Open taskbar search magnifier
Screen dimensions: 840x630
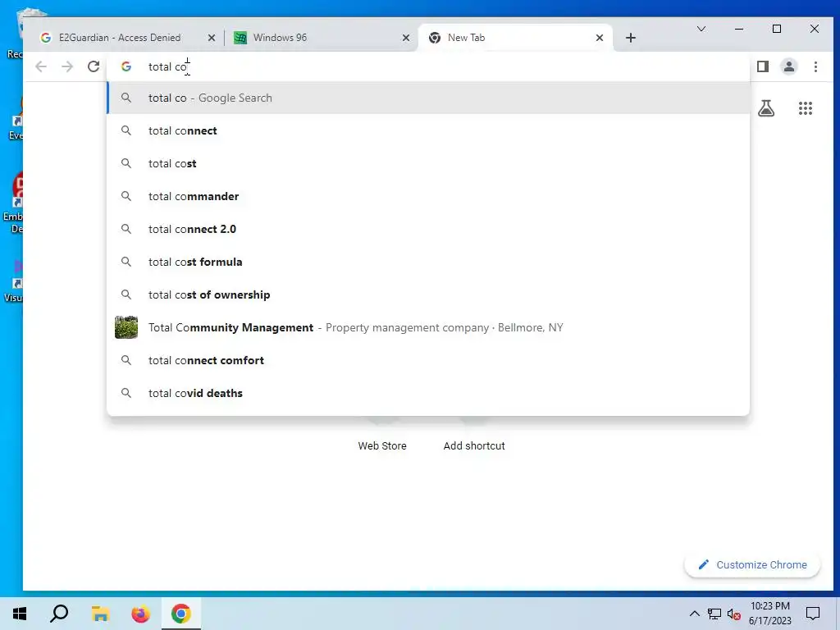tap(59, 614)
